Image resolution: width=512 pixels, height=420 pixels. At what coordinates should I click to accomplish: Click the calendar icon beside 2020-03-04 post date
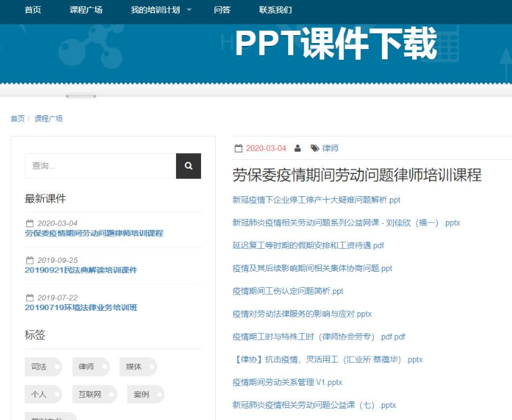pyautogui.click(x=238, y=148)
